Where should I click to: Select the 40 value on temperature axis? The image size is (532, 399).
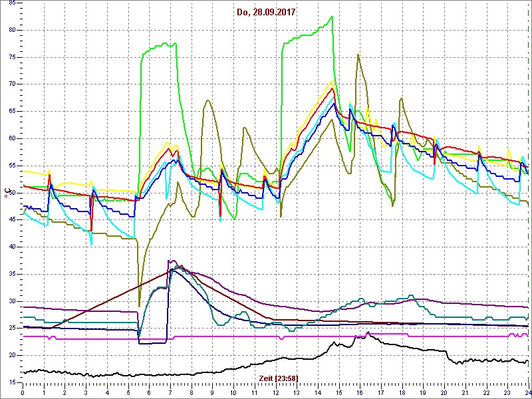(x=11, y=247)
